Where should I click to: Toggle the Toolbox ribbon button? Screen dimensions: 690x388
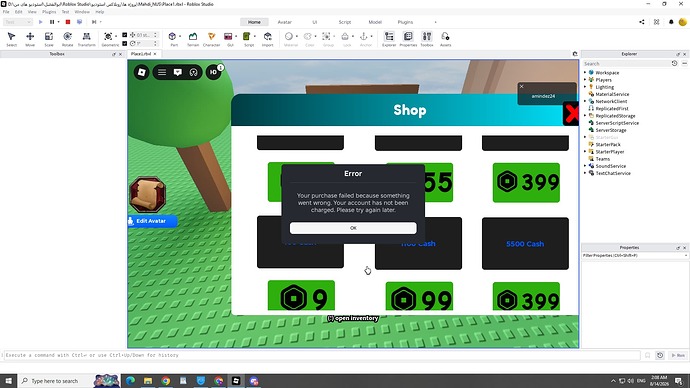point(427,39)
